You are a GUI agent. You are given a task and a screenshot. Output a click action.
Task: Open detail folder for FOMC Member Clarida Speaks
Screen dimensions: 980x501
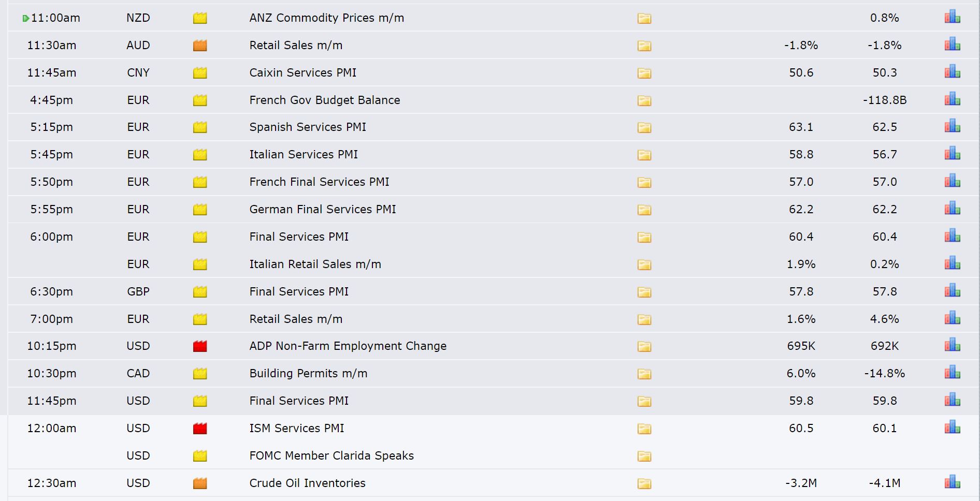point(644,456)
